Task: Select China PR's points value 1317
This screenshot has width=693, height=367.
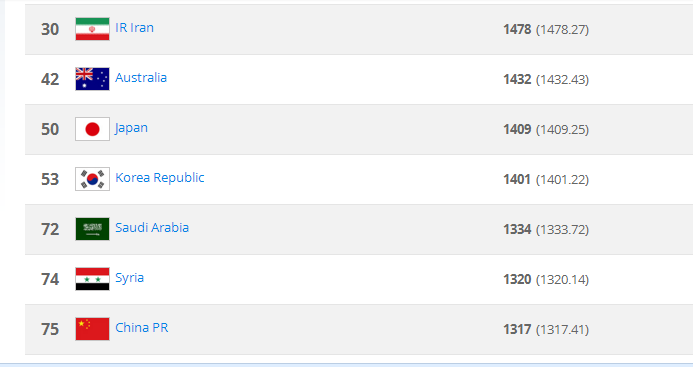Action: tap(517, 329)
